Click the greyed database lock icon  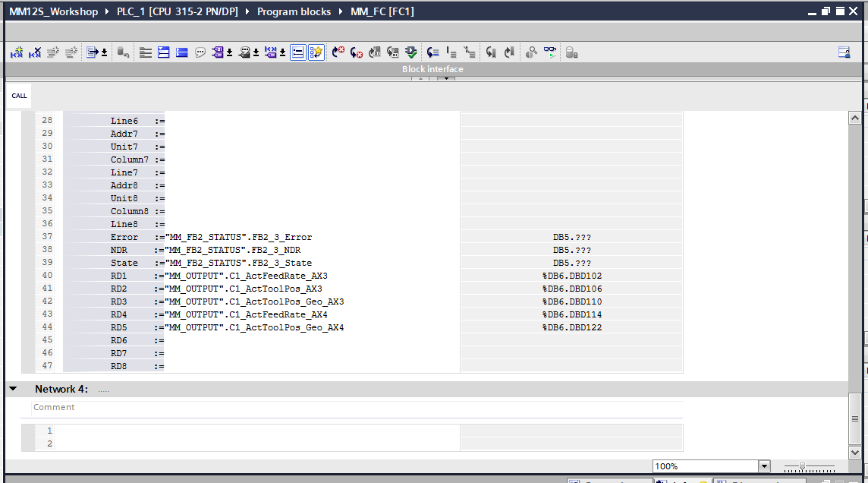tap(572, 52)
